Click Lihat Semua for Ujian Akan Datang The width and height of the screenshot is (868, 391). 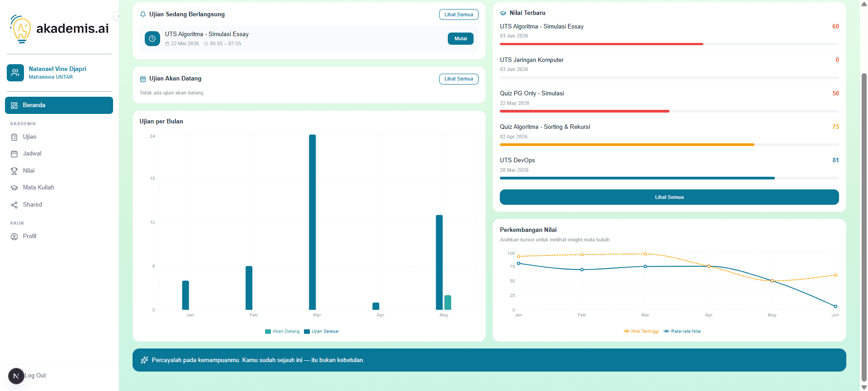pos(459,79)
